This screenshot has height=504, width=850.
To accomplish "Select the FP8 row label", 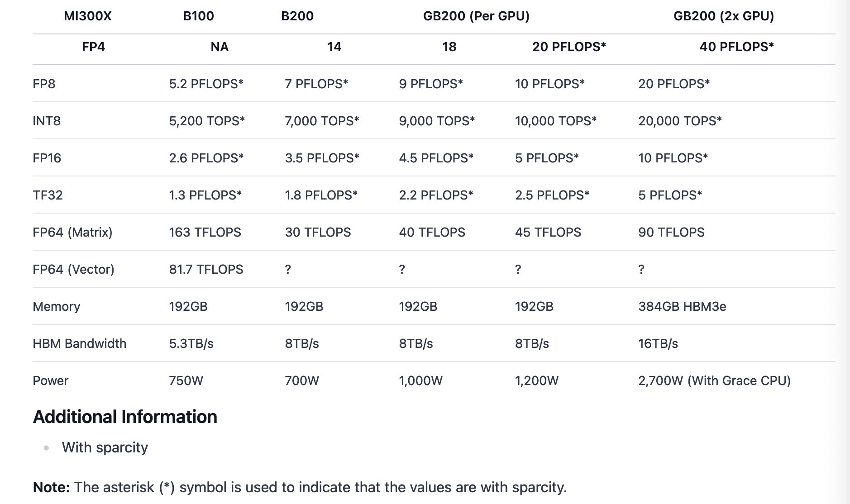I will pyautogui.click(x=44, y=84).
